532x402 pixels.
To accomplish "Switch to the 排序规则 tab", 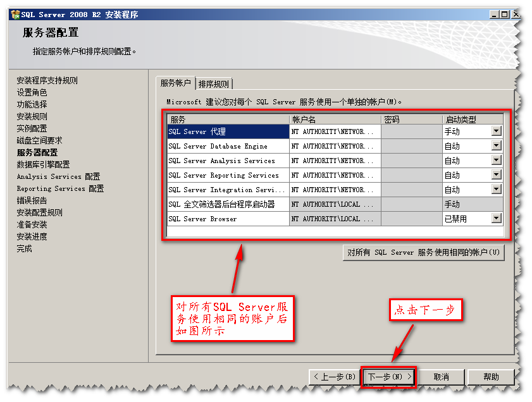I will pos(214,84).
